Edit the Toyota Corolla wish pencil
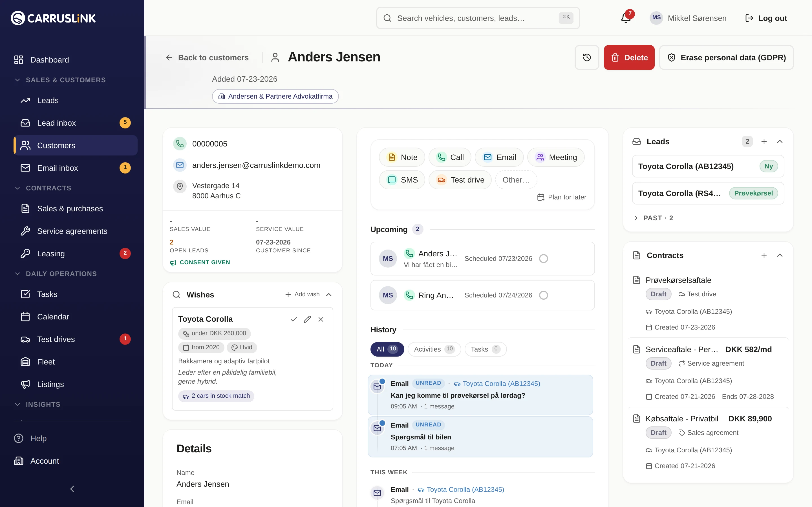Viewport: 812px width, 507px height. coord(307,319)
